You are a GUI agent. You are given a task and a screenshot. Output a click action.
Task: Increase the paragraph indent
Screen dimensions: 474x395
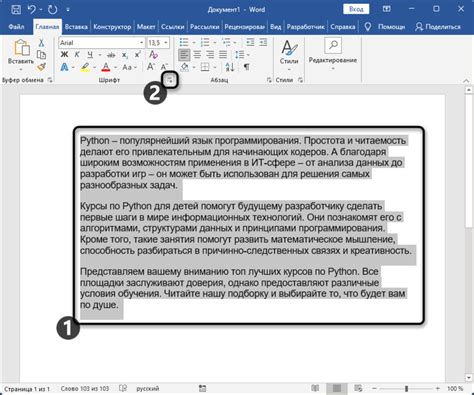(263, 42)
